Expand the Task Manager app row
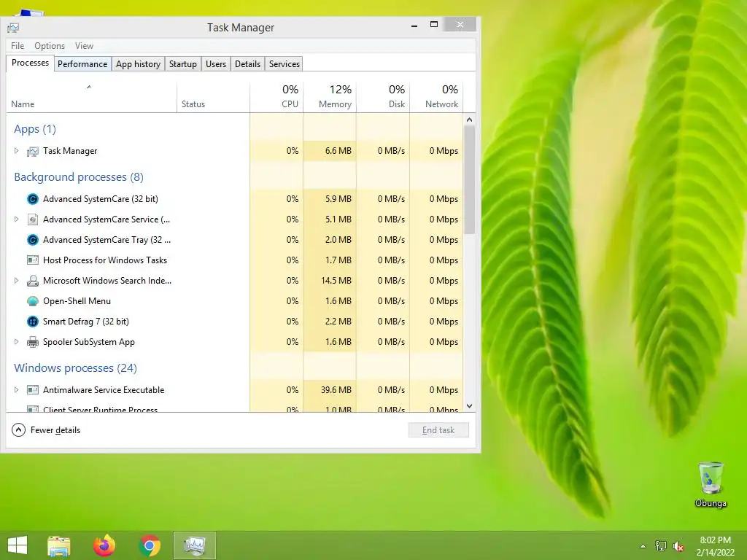 16,151
